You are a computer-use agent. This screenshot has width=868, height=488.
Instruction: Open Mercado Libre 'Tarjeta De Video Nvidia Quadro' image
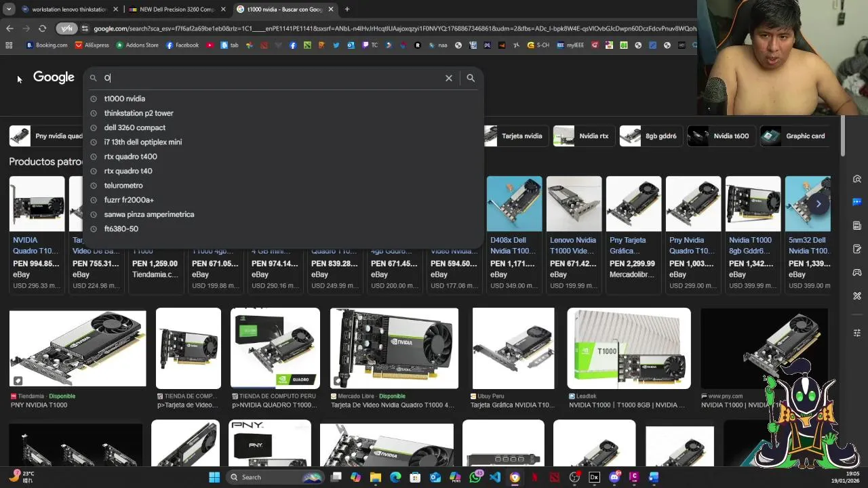pos(394,348)
